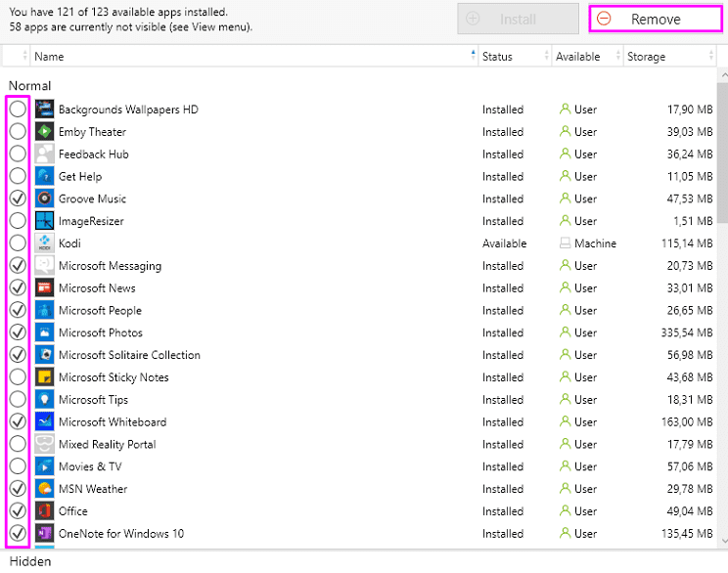Viewport: 728px width, 573px height.
Task: Click the Microsoft Sticky Notes icon
Action: pos(45,377)
